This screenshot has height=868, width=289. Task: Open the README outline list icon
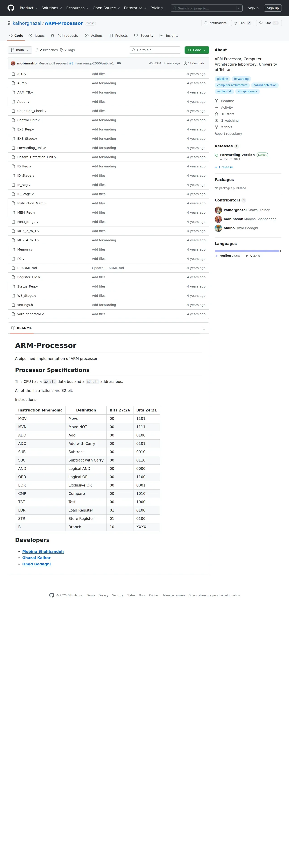tap(203, 328)
